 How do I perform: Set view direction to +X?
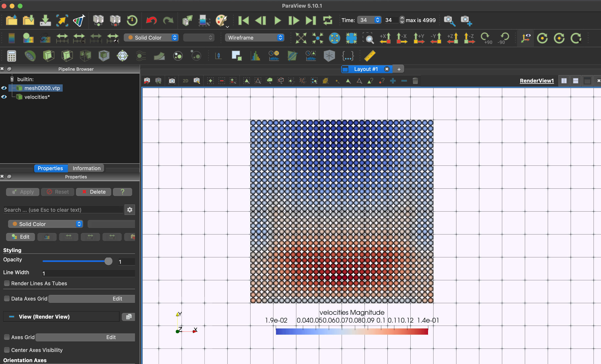tap(385, 38)
